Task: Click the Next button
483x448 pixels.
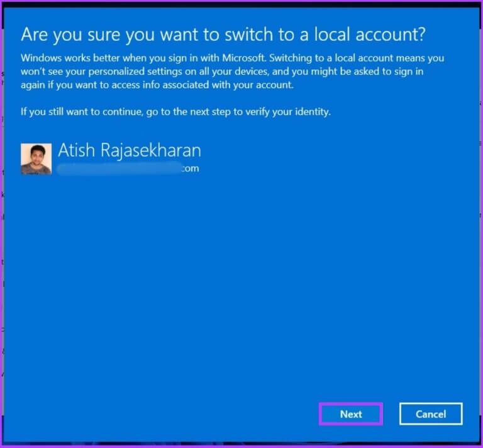Action: point(351,414)
